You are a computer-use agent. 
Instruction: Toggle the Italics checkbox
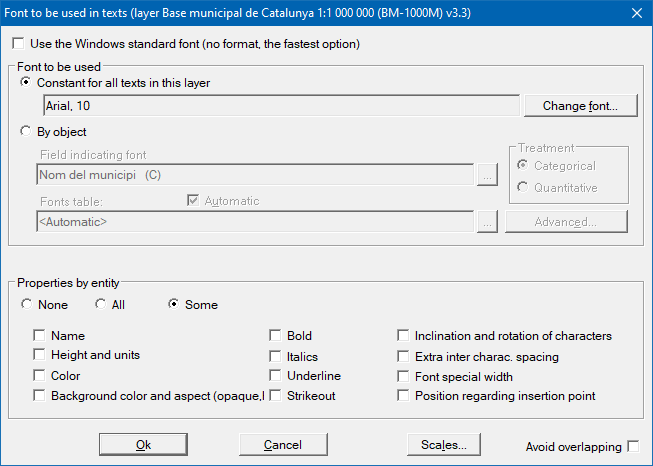pyautogui.click(x=275, y=356)
